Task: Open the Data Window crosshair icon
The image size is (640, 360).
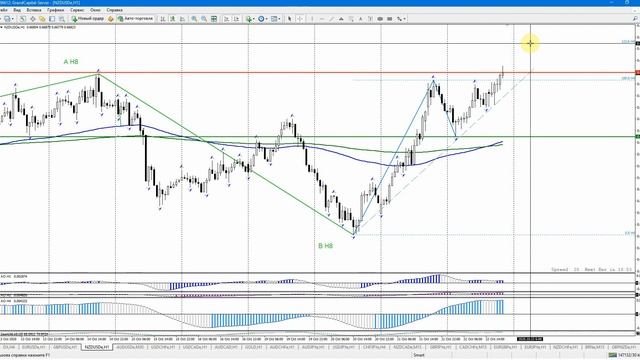Action: pos(33,19)
